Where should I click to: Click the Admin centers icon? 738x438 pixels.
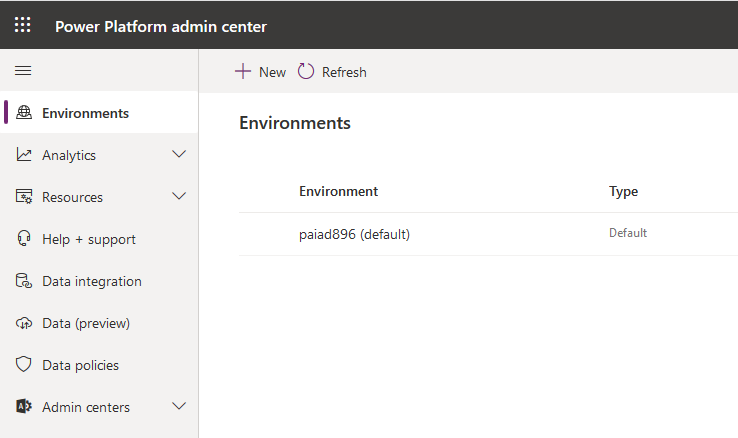pyautogui.click(x=25, y=407)
